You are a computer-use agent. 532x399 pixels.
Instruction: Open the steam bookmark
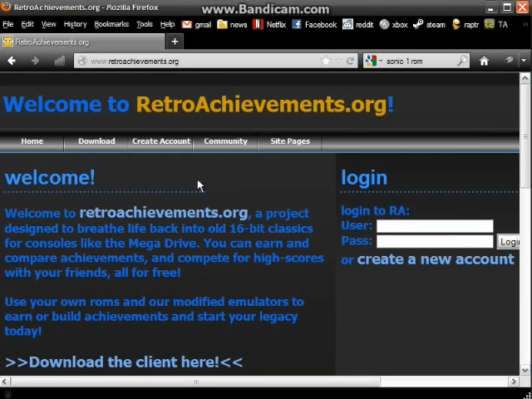(x=430, y=25)
